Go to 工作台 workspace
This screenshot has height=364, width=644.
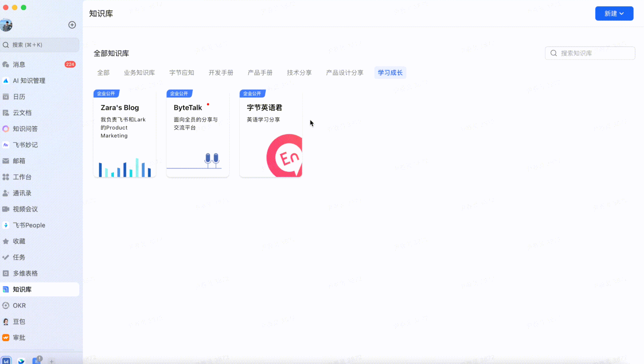click(x=40, y=177)
